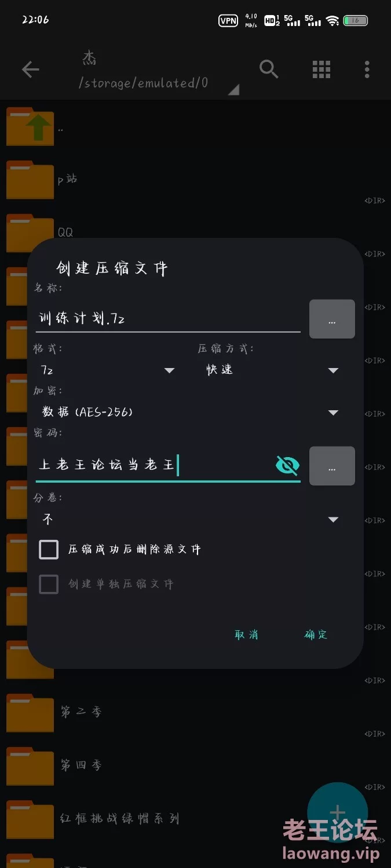The height and width of the screenshot is (868, 391).
Task: Open the 压缩方式 快速 dropdown
Action: pyautogui.click(x=271, y=370)
